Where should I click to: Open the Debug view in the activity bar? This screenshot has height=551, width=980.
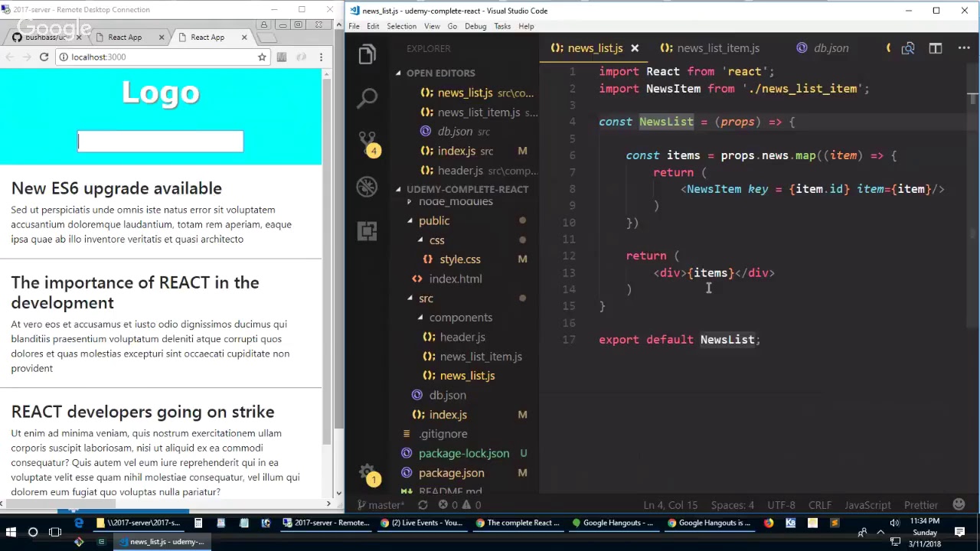[x=367, y=186]
